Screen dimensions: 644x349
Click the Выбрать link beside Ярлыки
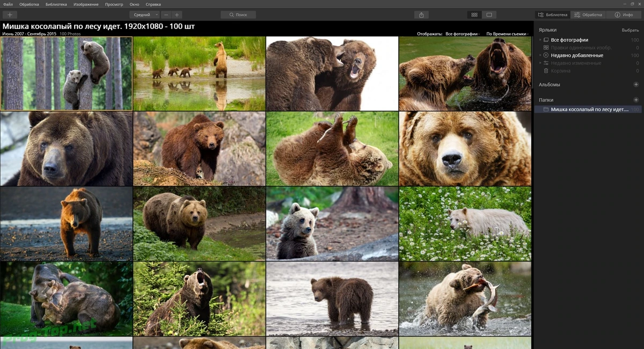click(x=630, y=30)
